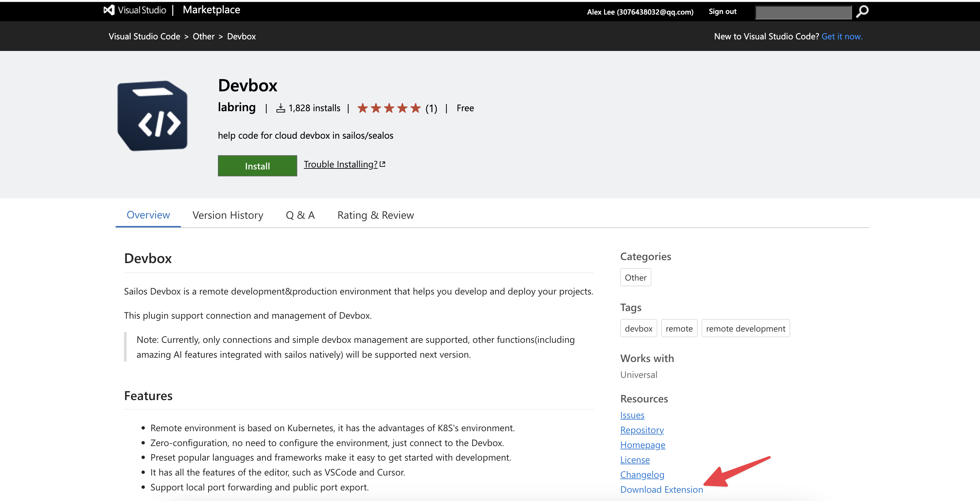Click the Homepage resource link
980x501 pixels.
point(642,444)
